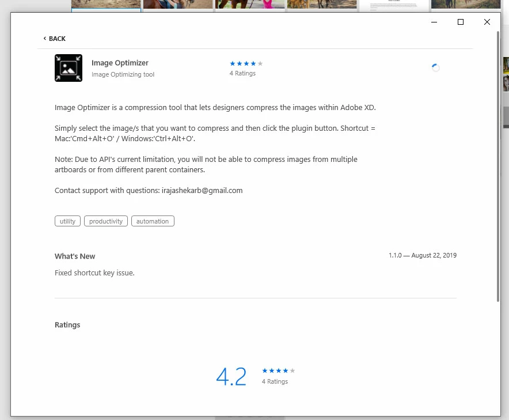This screenshot has height=420, width=509.
Task: Close the plugin dialog window
Action: coord(487,22)
